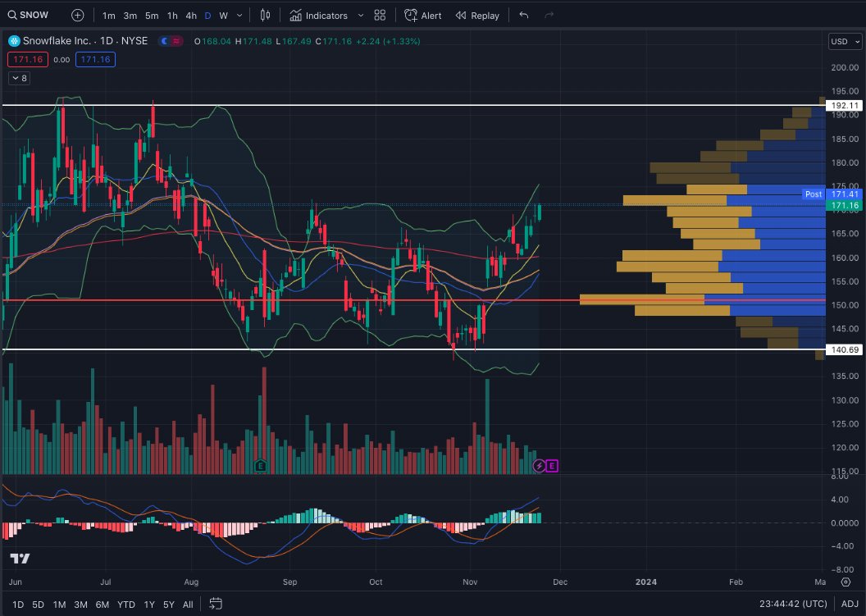Click the Snowflake logo icon in legend

[14, 41]
